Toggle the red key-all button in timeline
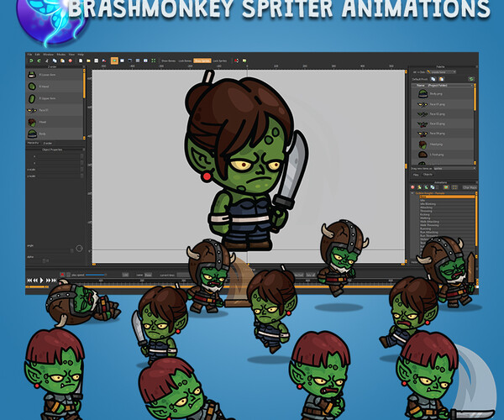This screenshot has height=420, width=504. [x=63, y=275]
